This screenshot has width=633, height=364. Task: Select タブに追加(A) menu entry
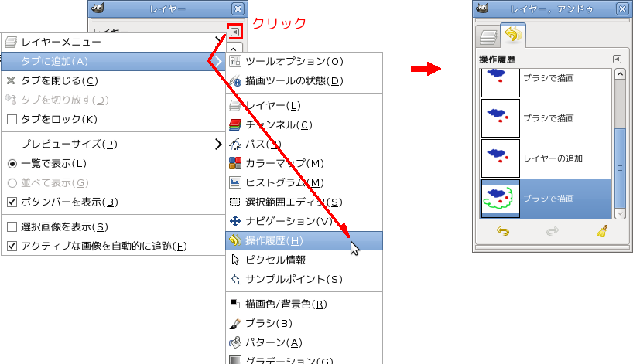[113, 61]
